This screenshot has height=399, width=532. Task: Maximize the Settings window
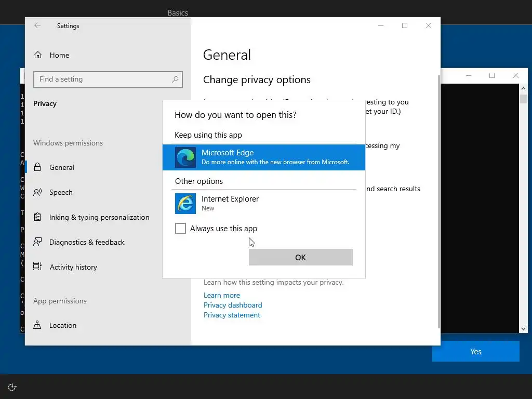click(x=404, y=25)
